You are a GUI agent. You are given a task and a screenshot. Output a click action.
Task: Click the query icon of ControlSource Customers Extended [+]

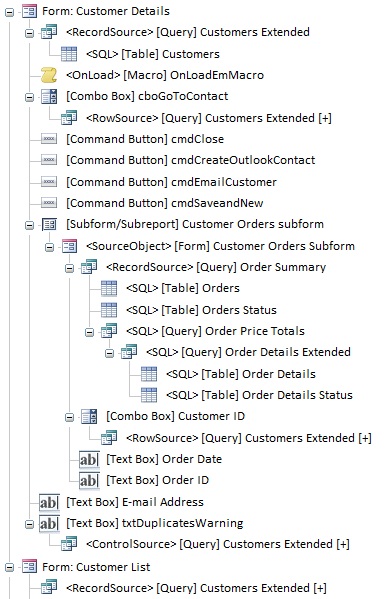(69, 544)
